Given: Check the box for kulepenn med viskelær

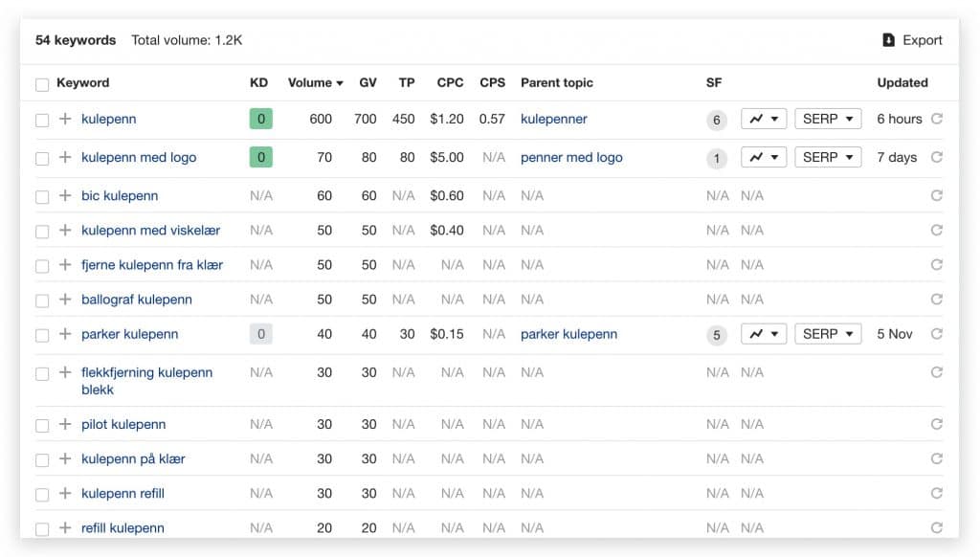Looking at the screenshot, I should point(42,232).
